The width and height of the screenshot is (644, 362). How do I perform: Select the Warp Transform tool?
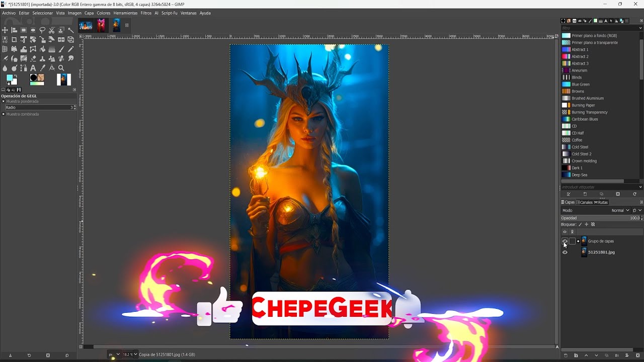(x=24, y=49)
